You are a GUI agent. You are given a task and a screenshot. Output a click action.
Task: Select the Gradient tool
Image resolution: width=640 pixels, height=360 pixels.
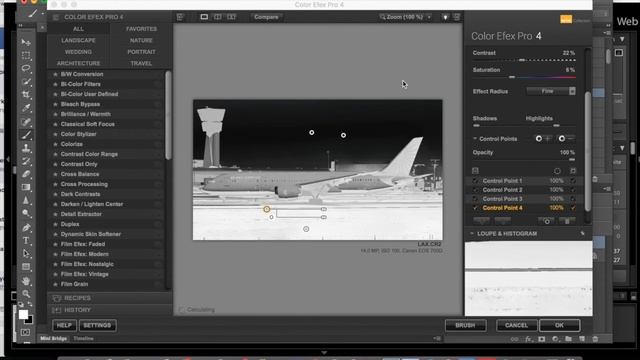26,187
